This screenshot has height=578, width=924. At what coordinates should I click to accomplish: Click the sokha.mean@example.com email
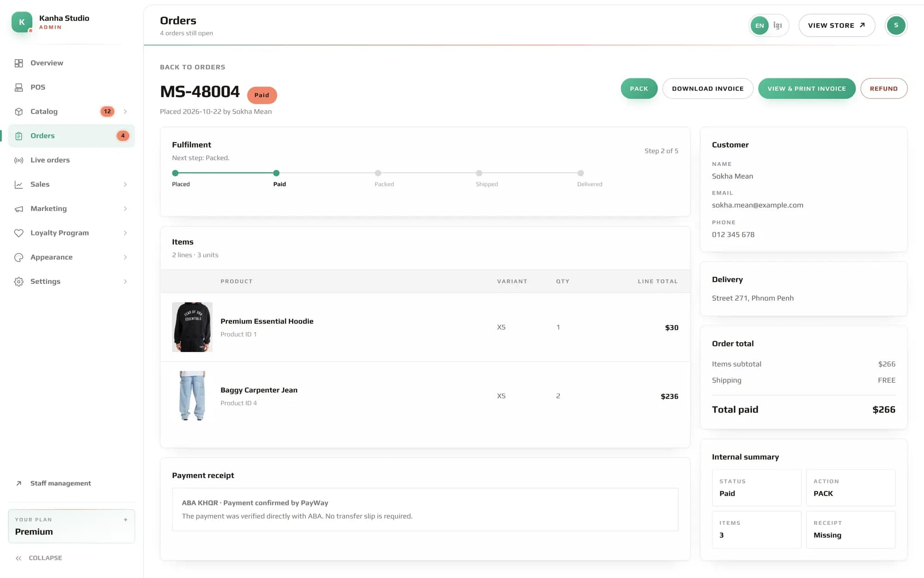click(x=757, y=205)
